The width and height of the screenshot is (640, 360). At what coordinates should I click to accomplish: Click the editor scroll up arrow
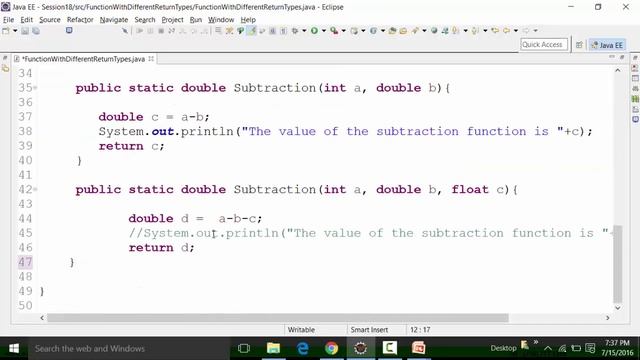618,71
